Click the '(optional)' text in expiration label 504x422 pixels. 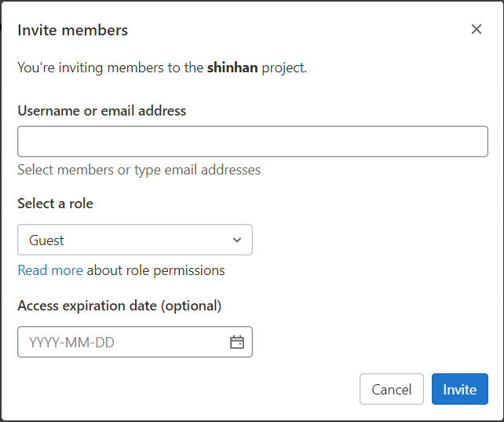point(192,306)
